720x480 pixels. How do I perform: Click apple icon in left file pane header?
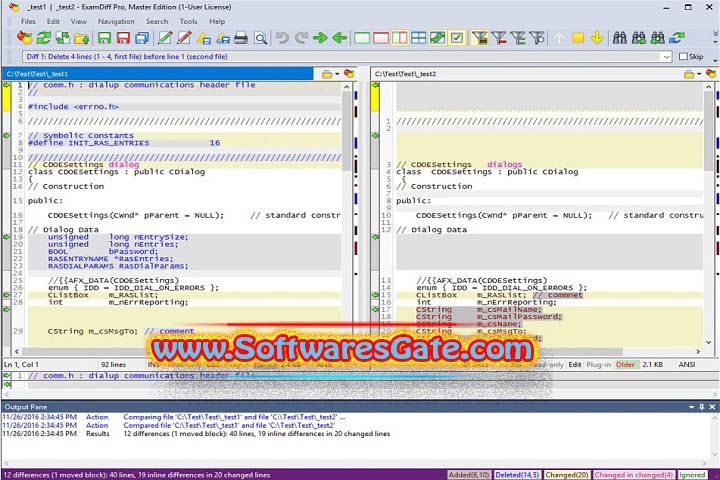click(349, 73)
